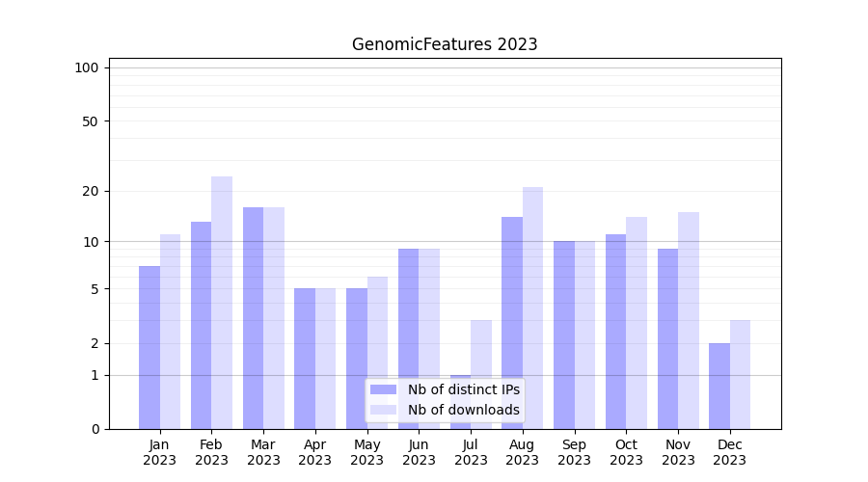Click the 'Nb of downloads' legend swatch
Viewport: 868px width, 482px height.
(x=383, y=410)
